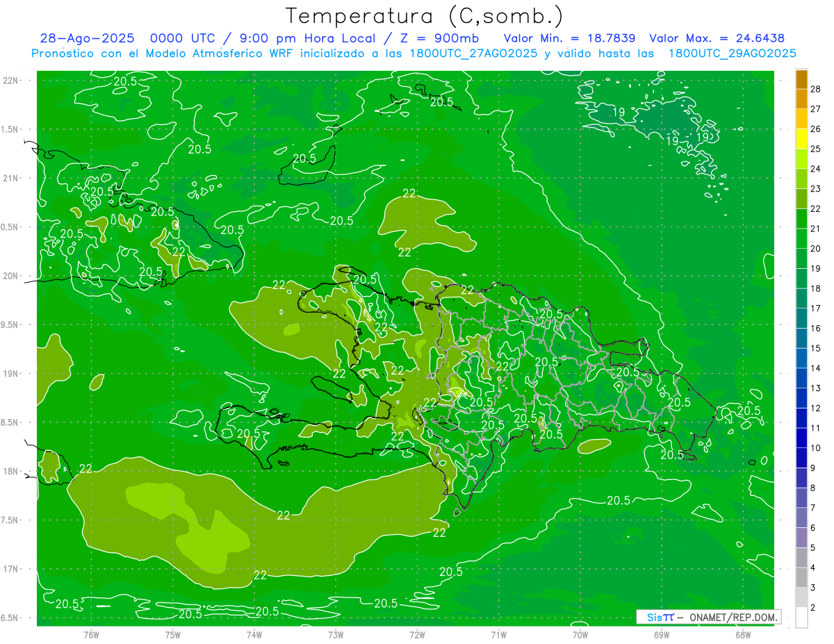Click the '73W' longitude label
This screenshot has height=644, width=834.
click(336, 634)
